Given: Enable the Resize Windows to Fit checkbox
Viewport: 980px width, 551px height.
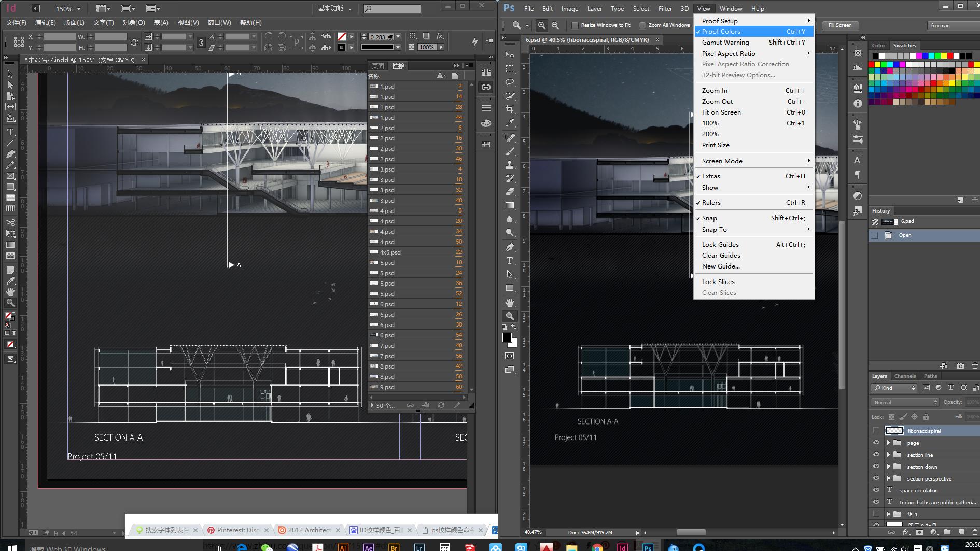Looking at the screenshot, I should (576, 25).
